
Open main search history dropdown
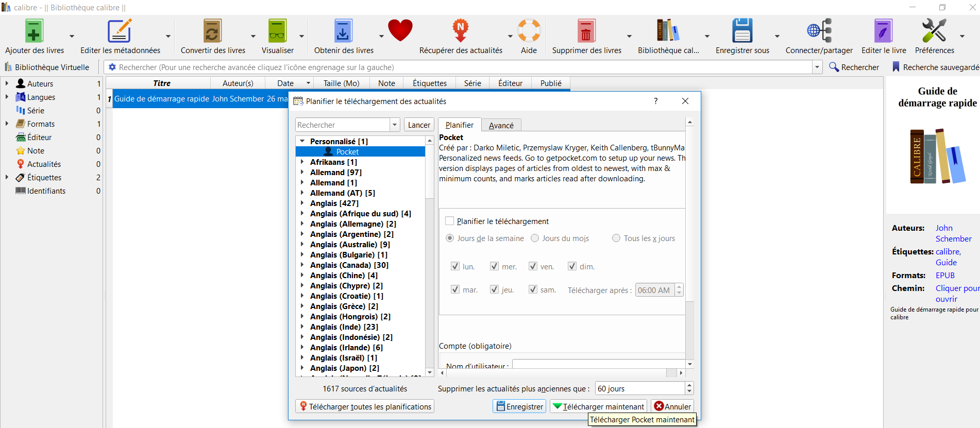(817, 67)
